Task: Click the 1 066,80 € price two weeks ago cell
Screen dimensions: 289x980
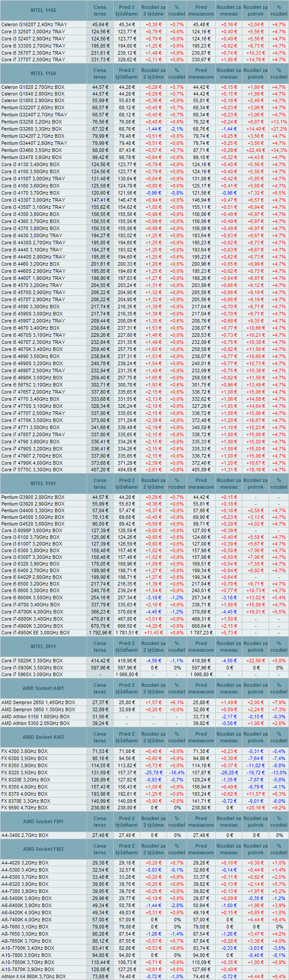Action: pyautogui.click(x=127, y=674)
